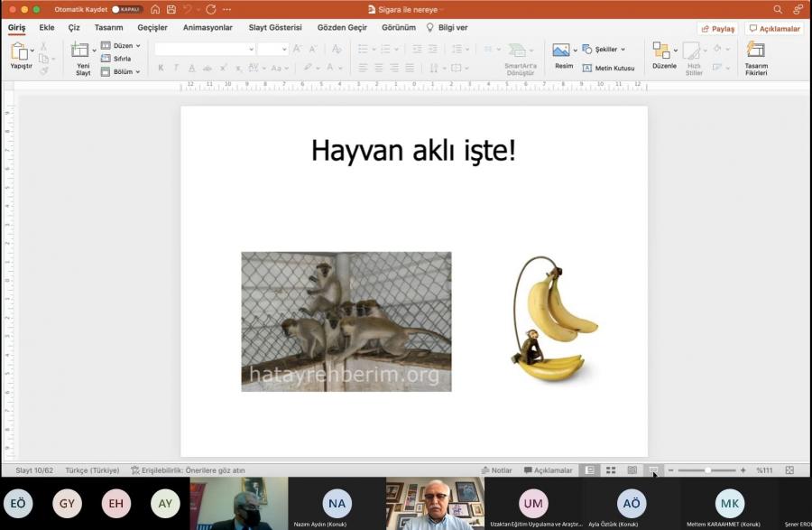Insert a Metin Kutusu text box
The width and height of the screenshot is (812, 530).
click(x=608, y=68)
